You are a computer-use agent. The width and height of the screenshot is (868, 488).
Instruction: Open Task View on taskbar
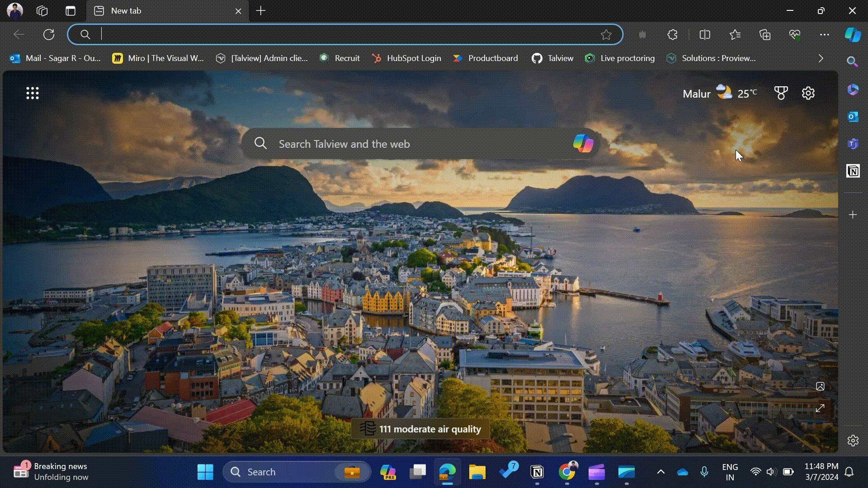[x=418, y=472]
